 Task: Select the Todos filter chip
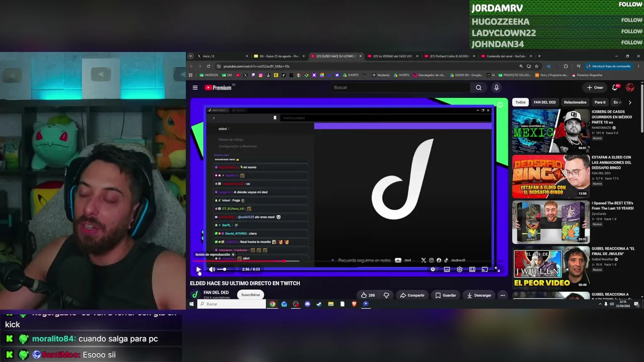[520, 102]
